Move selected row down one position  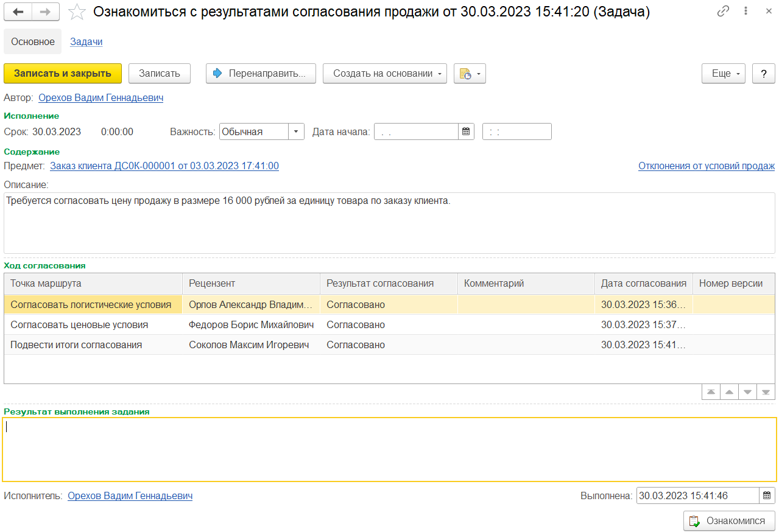[x=747, y=392]
